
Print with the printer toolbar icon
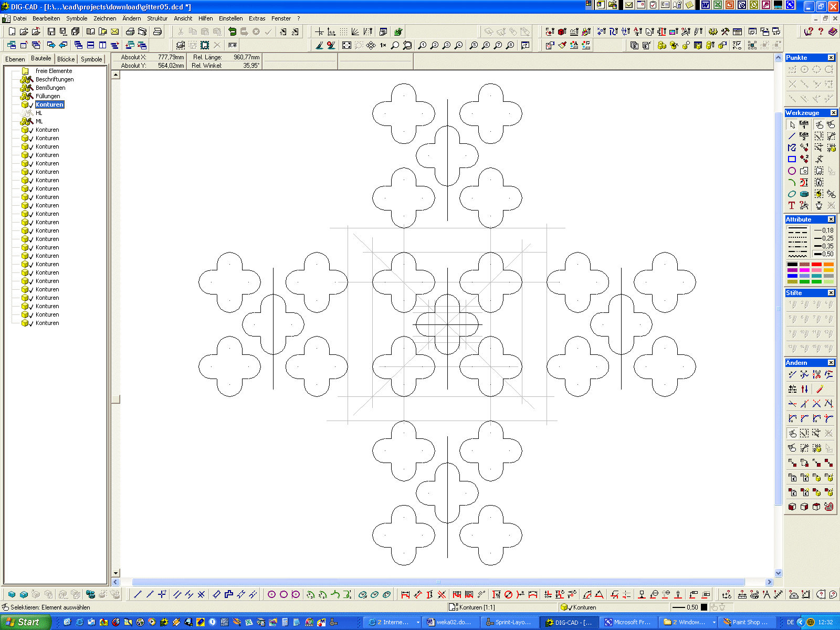coord(130,32)
